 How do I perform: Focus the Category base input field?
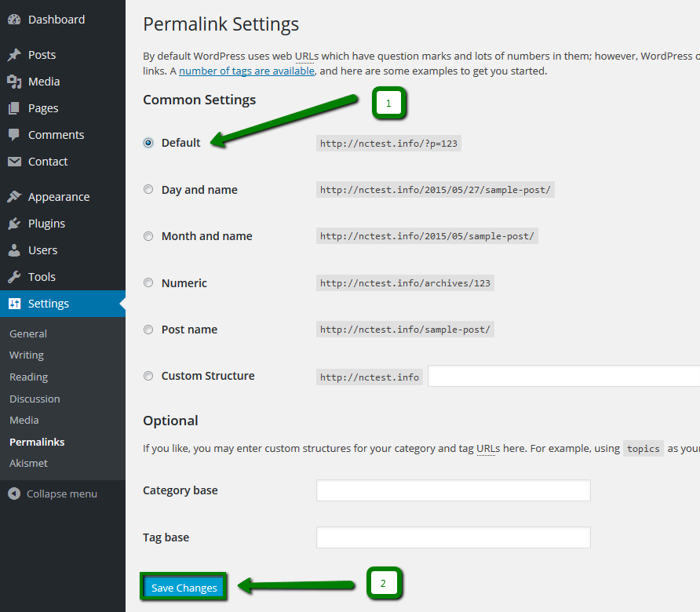[454, 490]
